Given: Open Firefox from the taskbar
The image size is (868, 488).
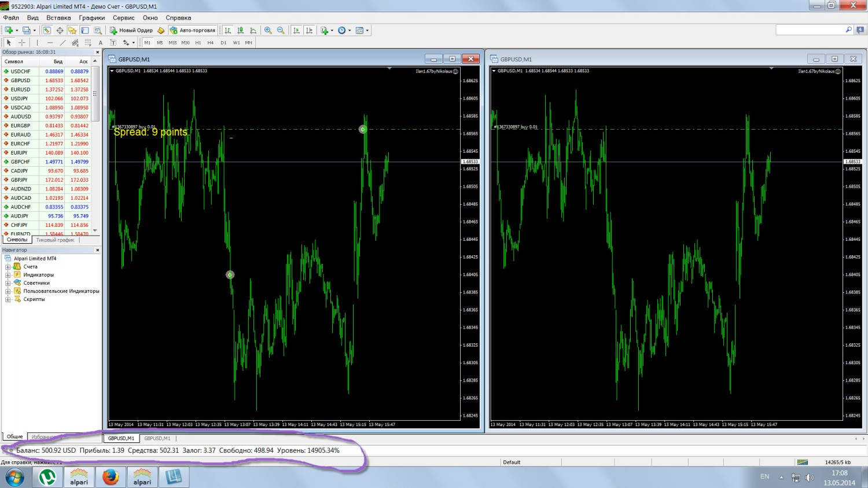Looking at the screenshot, I should pos(111,477).
